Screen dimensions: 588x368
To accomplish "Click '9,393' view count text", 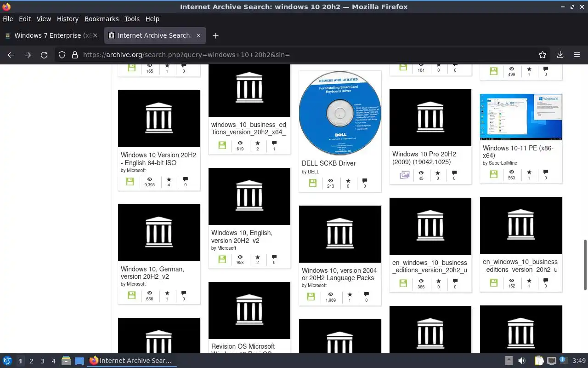I will pos(149,185).
